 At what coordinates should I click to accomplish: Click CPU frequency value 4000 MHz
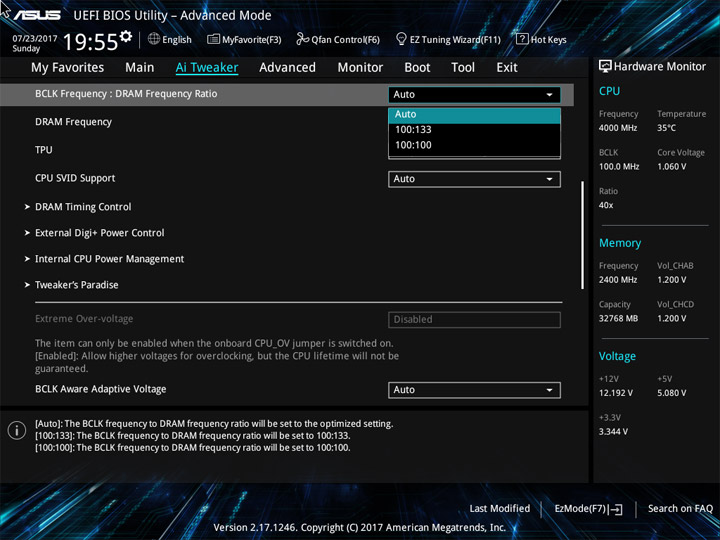coord(618,128)
